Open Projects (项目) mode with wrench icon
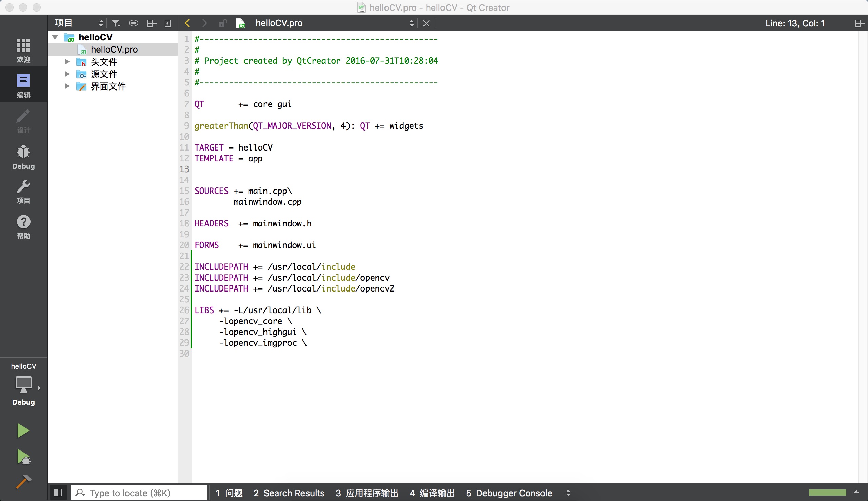 tap(23, 192)
